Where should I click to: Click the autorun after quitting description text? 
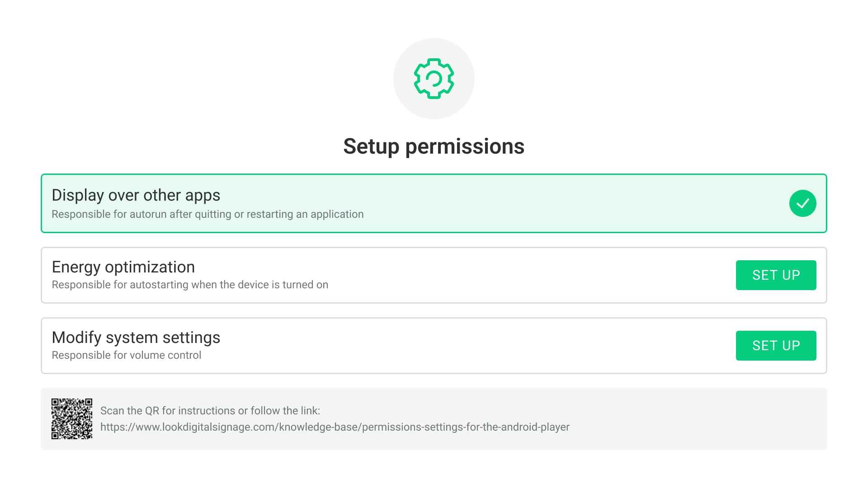[208, 214]
